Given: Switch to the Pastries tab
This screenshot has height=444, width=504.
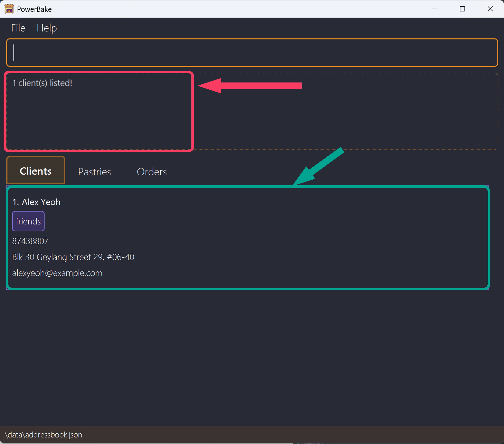Looking at the screenshot, I should [x=94, y=172].
